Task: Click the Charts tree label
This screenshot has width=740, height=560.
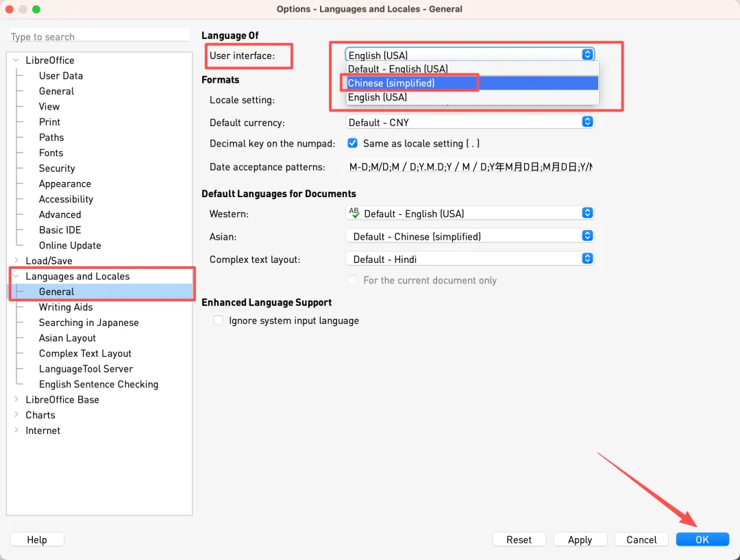Action: point(40,415)
